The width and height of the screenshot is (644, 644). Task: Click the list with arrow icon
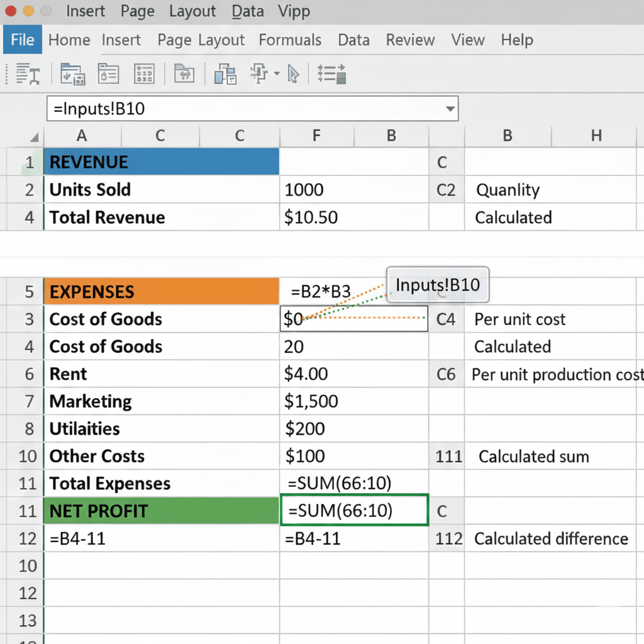331,74
